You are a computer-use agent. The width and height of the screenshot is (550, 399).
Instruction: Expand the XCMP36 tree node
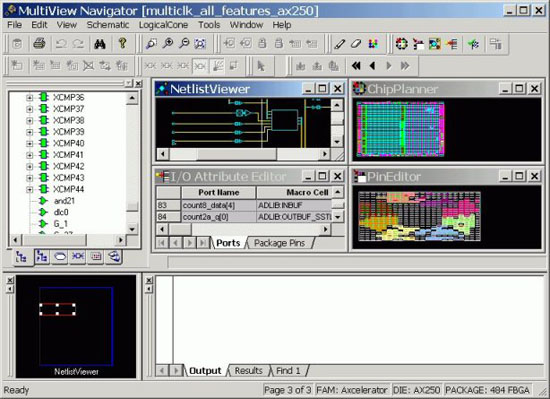click(29, 97)
